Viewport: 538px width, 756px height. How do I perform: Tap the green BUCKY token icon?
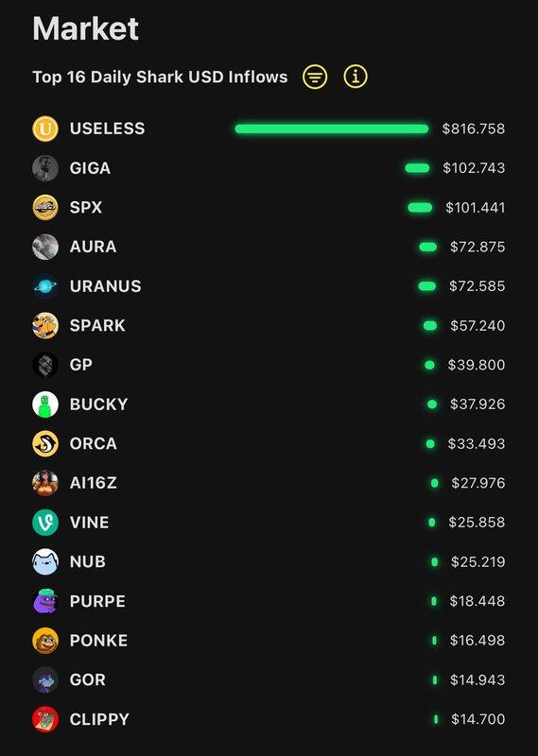(x=45, y=404)
